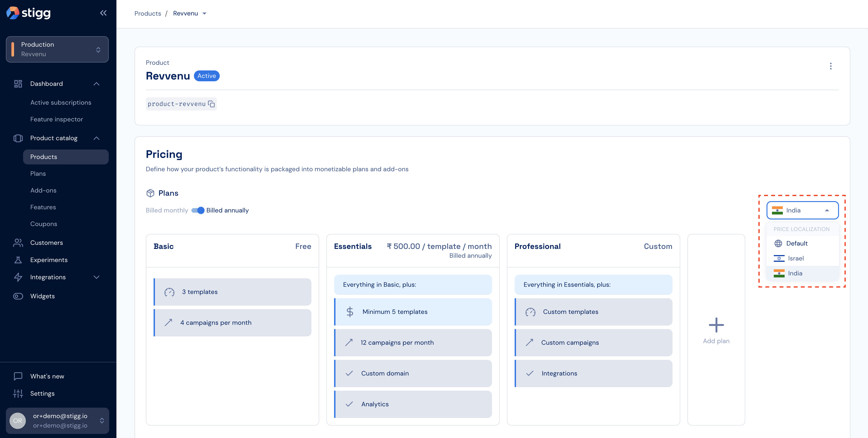Click the Integrations lightning icon
Screen dimensions: 868x438
click(x=18, y=277)
